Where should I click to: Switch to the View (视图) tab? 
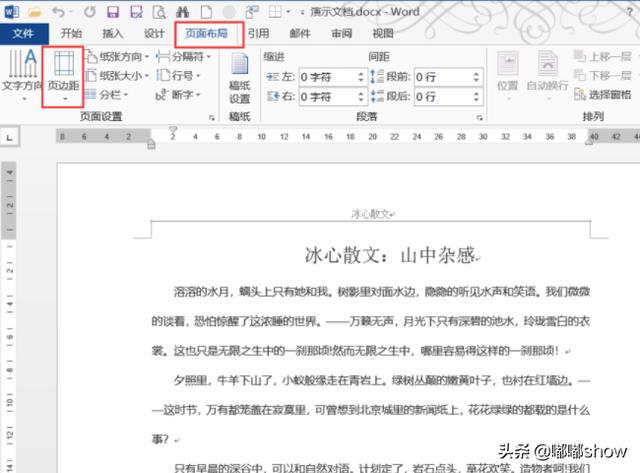(x=383, y=33)
